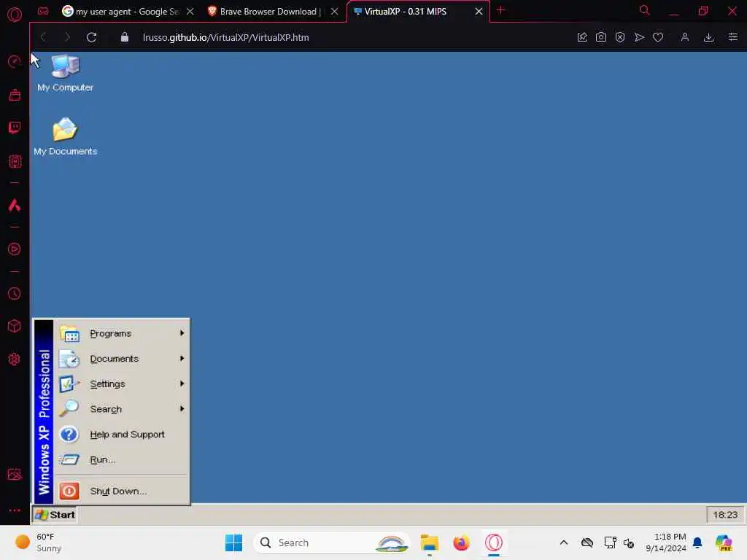Click the arrow beside Search menu item
Viewport: 747px width, 560px height.
(x=182, y=409)
